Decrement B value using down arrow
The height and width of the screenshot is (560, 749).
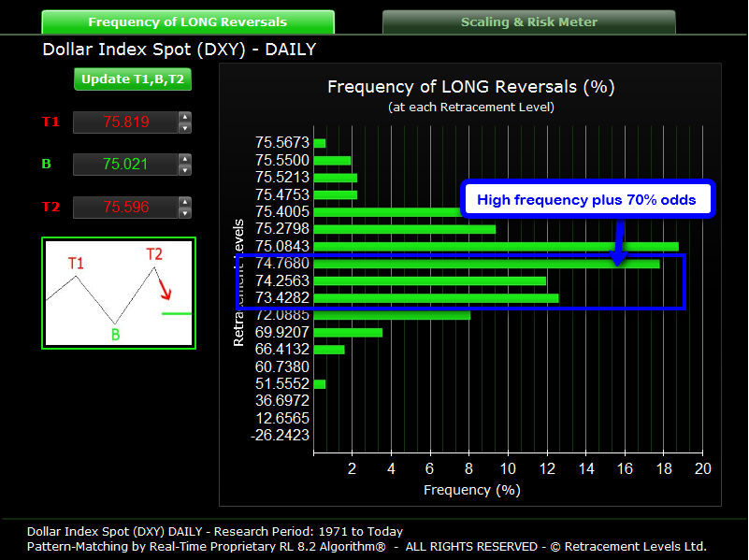185,170
